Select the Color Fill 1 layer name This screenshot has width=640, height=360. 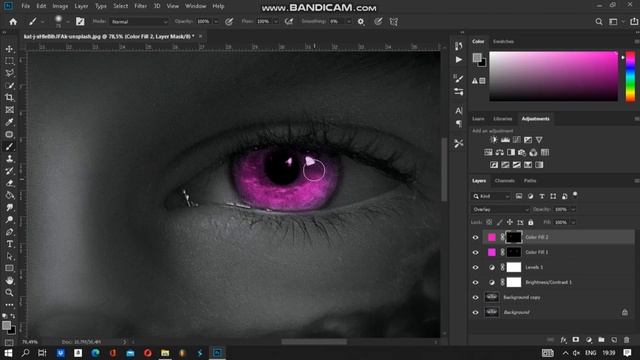tap(536, 252)
